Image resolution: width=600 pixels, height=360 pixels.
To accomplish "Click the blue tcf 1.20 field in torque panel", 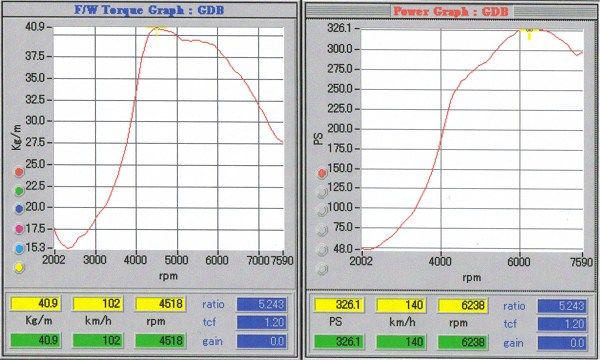I will [x=262, y=323].
